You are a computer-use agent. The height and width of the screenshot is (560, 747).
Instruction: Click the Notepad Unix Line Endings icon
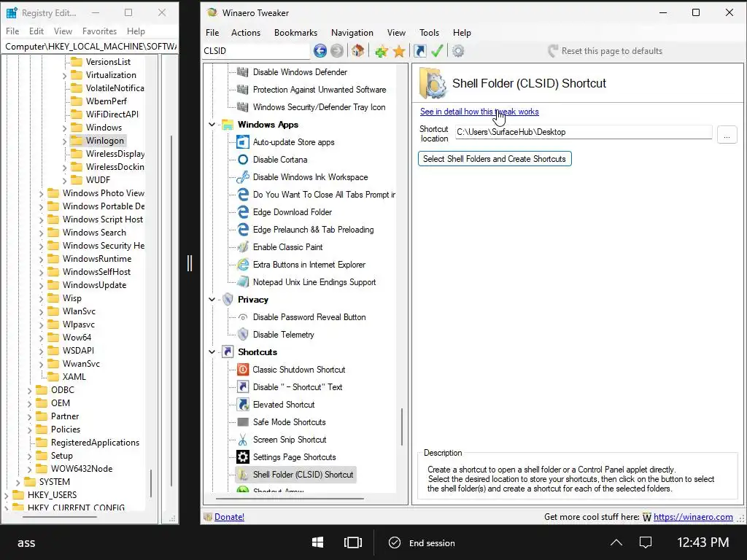(x=243, y=282)
